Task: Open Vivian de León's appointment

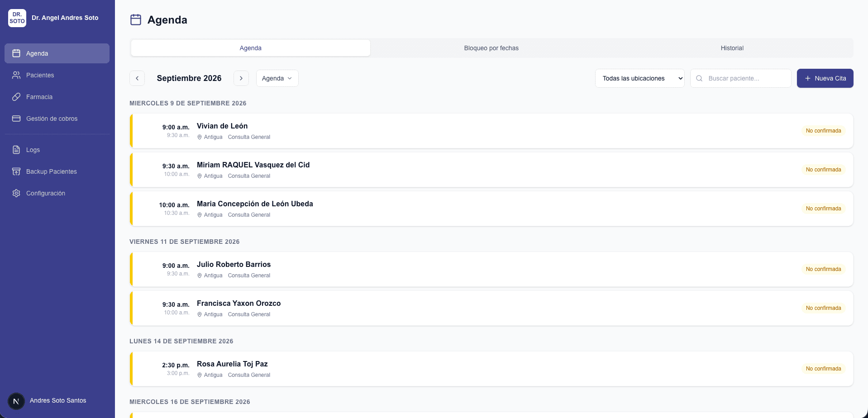Action: point(491,131)
